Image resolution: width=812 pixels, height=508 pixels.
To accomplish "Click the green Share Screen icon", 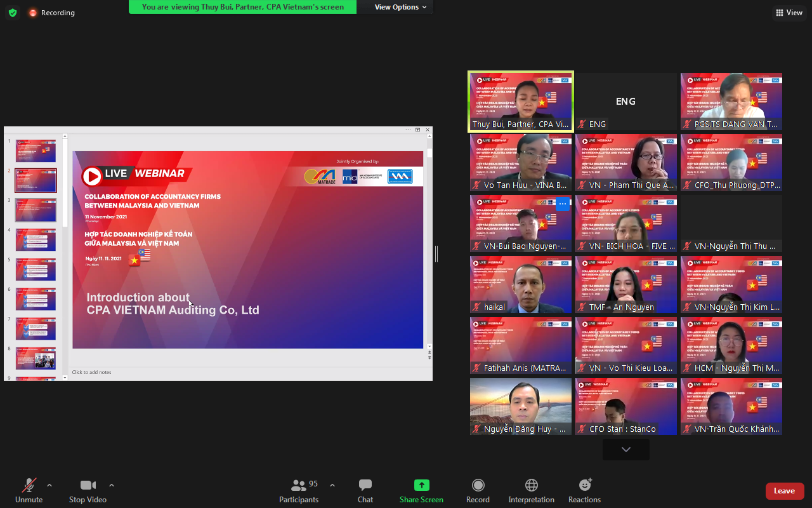I will tap(421, 486).
